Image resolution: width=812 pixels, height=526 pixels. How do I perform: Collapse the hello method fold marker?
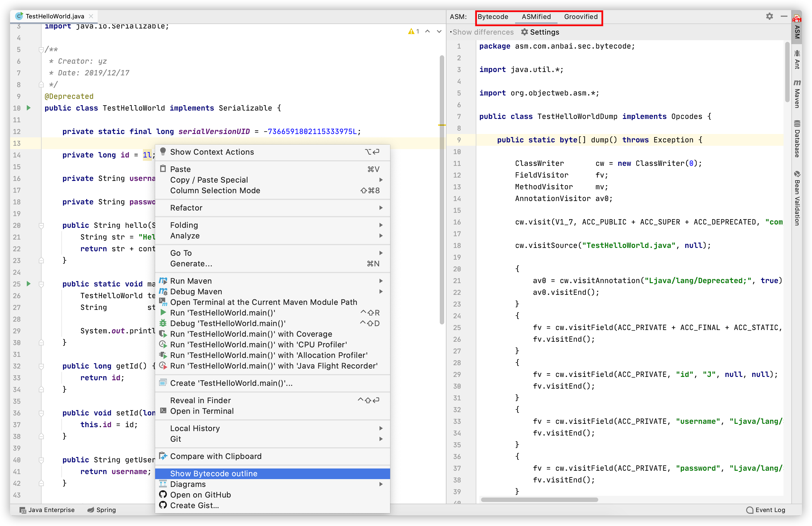[41, 225]
